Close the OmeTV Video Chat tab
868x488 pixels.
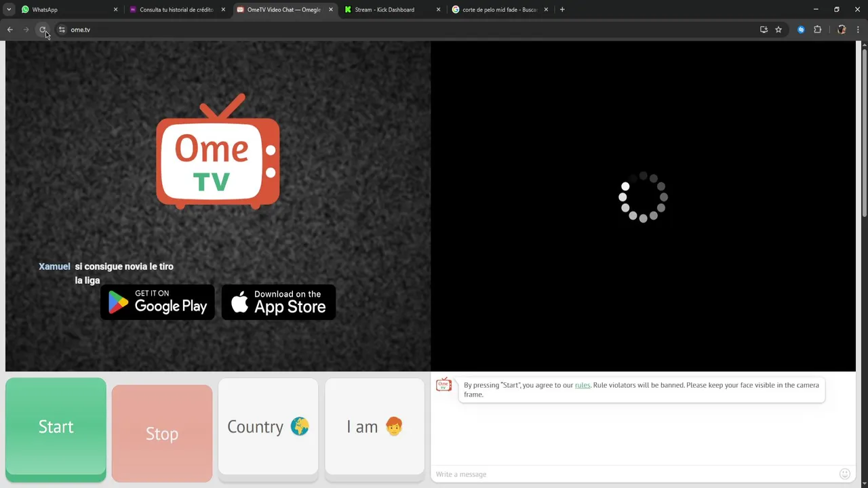(331, 9)
